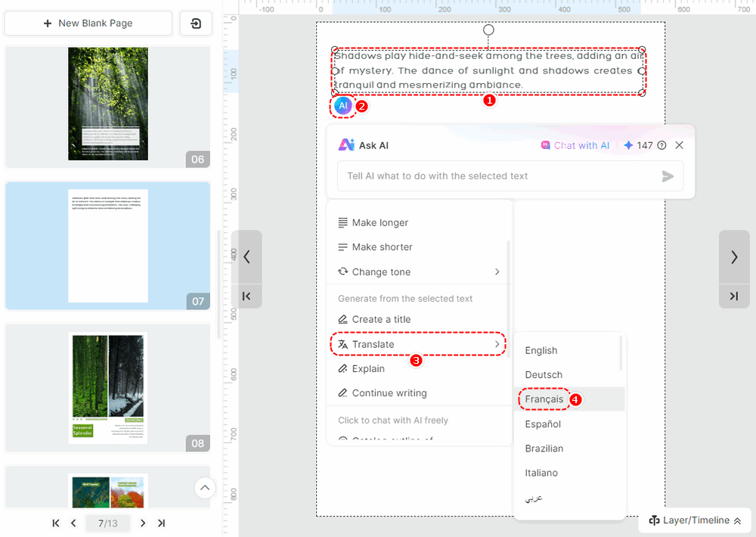The width and height of the screenshot is (756, 537).
Task: Jump to last page from canvas side button
Action: tap(734, 296)
